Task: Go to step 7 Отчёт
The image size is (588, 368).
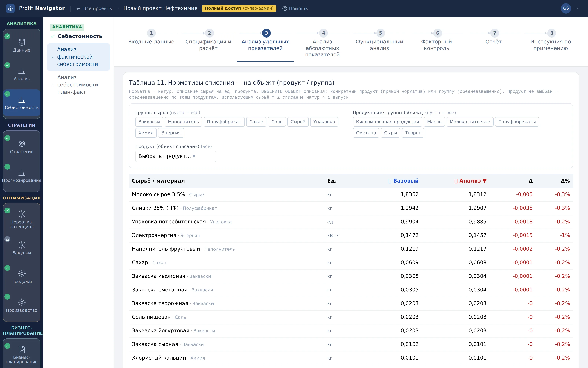Action: [494, 37]
